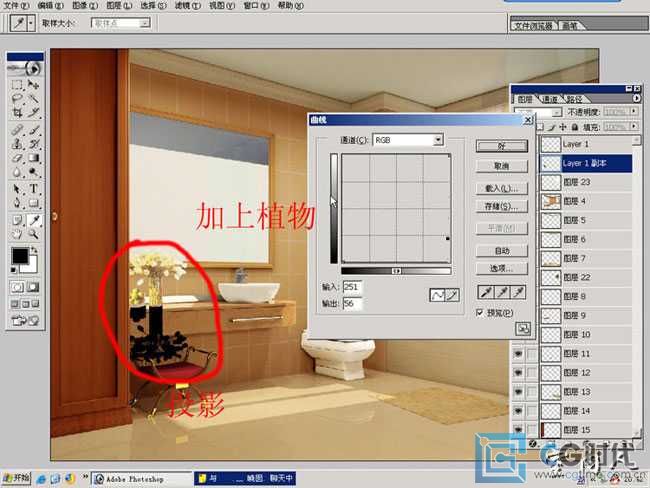Toggle link box for layer 图层 11
Image resolution: width=650 pixels, height=488 pixels.
pos(531,354)
